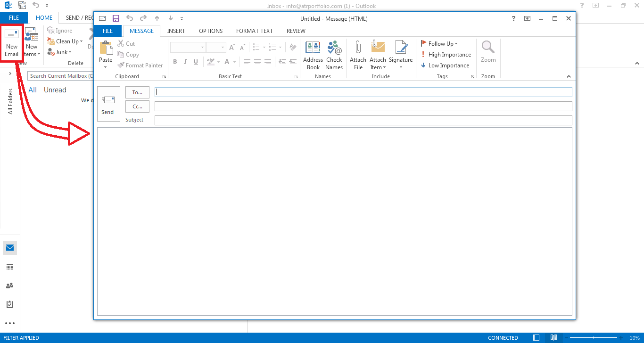Toggle Italic formatting
644x343 pixels.
tap(185, 62)
